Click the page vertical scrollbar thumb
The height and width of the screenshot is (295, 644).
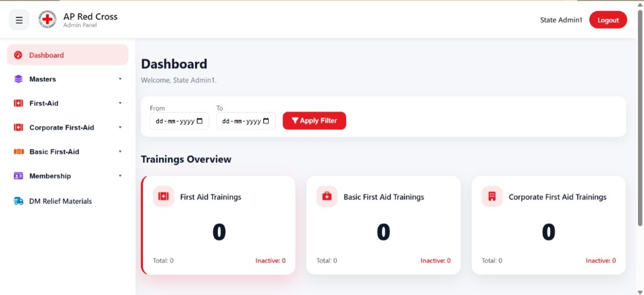640,118
